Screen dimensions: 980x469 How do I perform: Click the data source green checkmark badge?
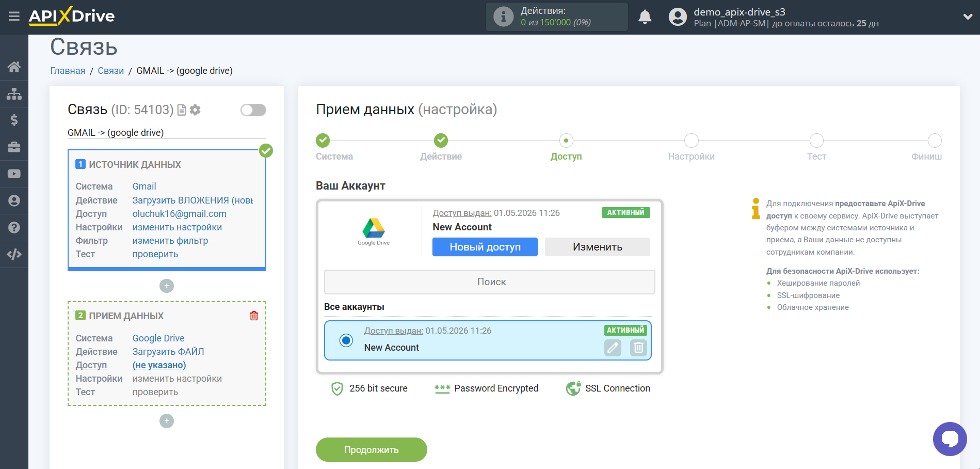(x=266, y=150)
